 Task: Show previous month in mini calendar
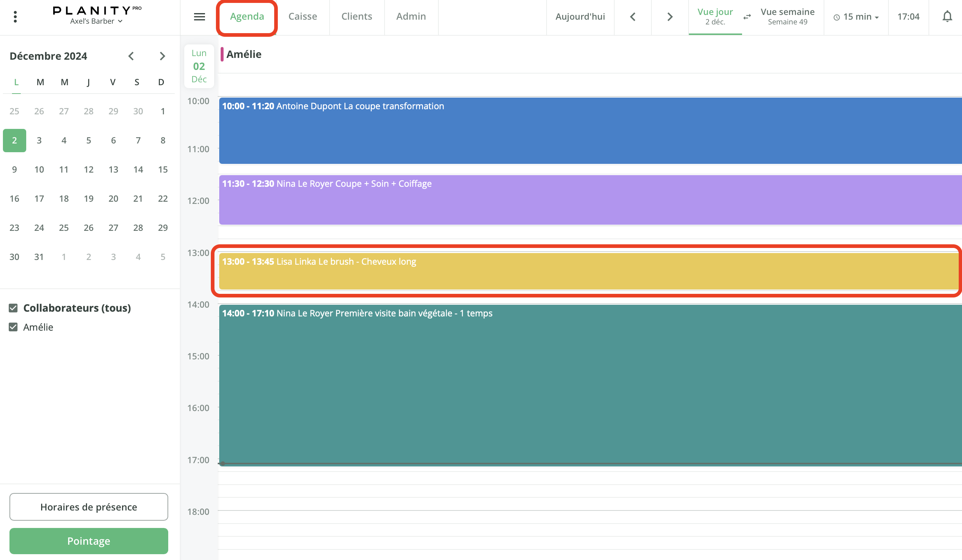pyautogui.click(x=131, y=56)
